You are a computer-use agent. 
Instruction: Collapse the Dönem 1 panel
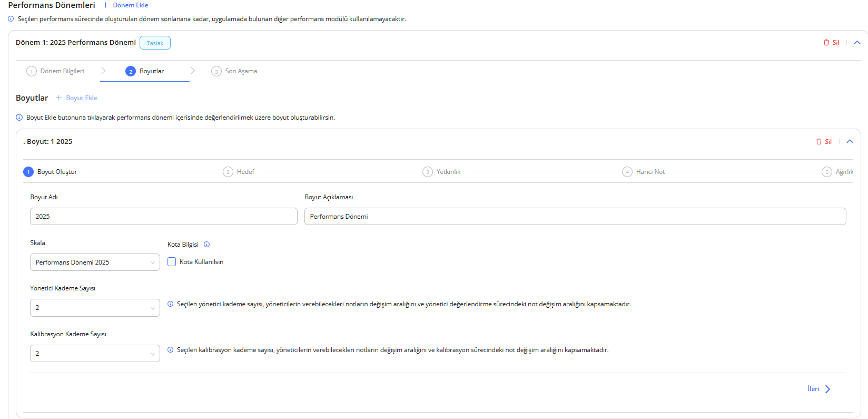point(857,43)
